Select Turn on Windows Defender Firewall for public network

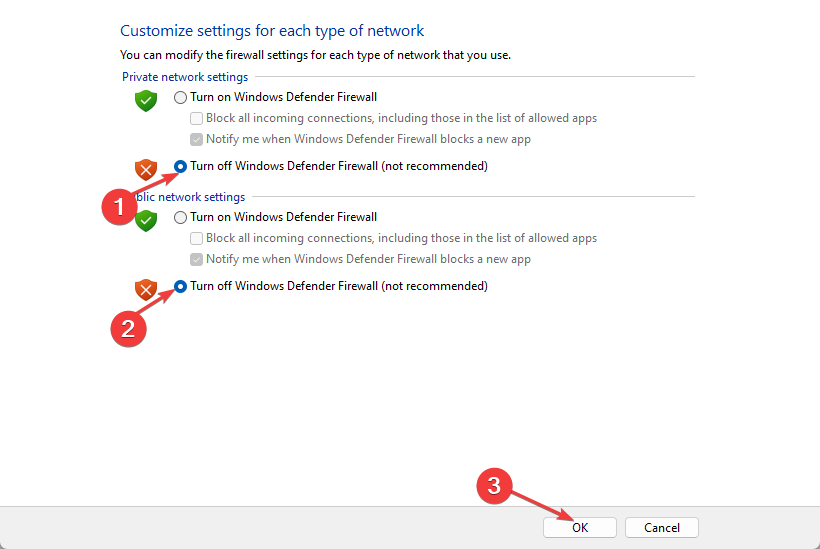(x=180, y=217)
